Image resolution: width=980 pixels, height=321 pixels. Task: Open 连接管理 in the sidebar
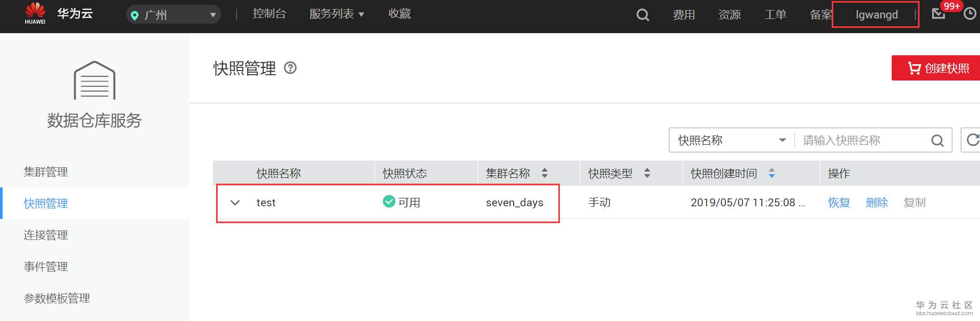[46, 235]
